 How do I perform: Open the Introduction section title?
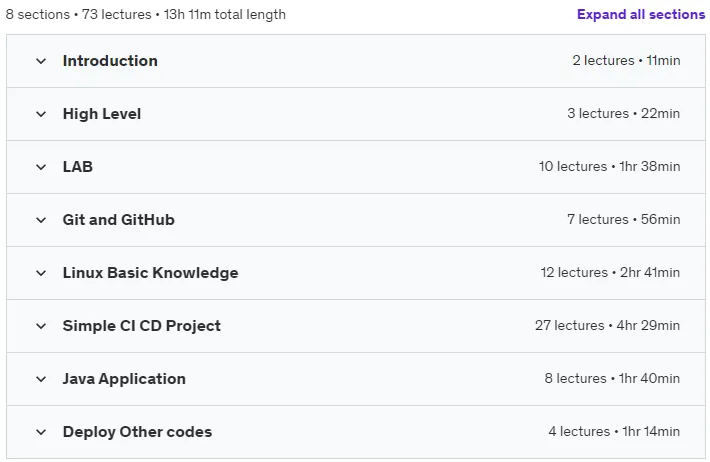pos(110,61)
